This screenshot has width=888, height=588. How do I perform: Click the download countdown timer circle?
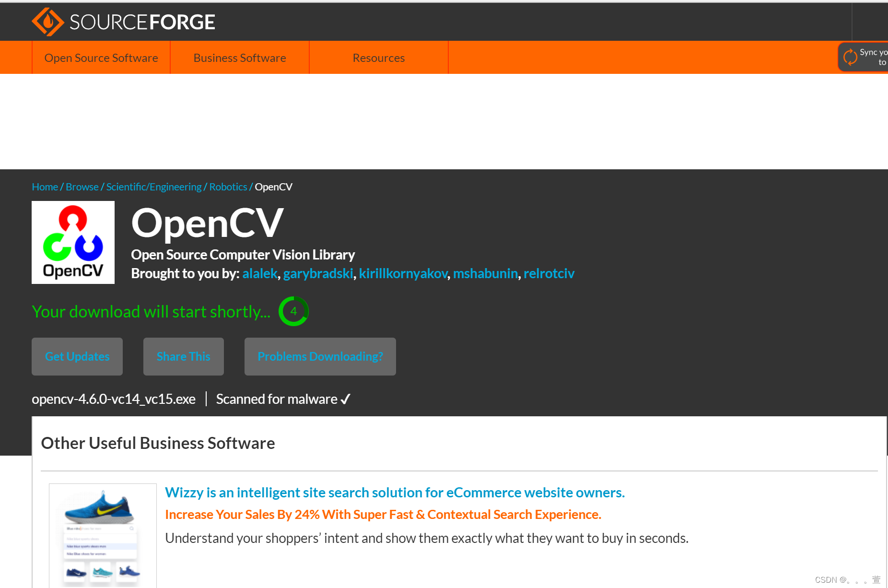tap(293, 311)
